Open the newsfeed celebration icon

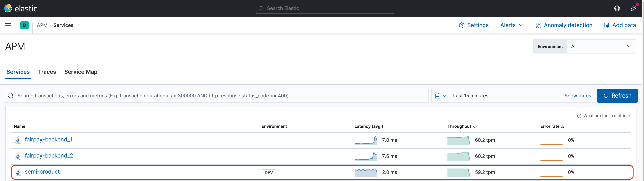coord(633,8)
